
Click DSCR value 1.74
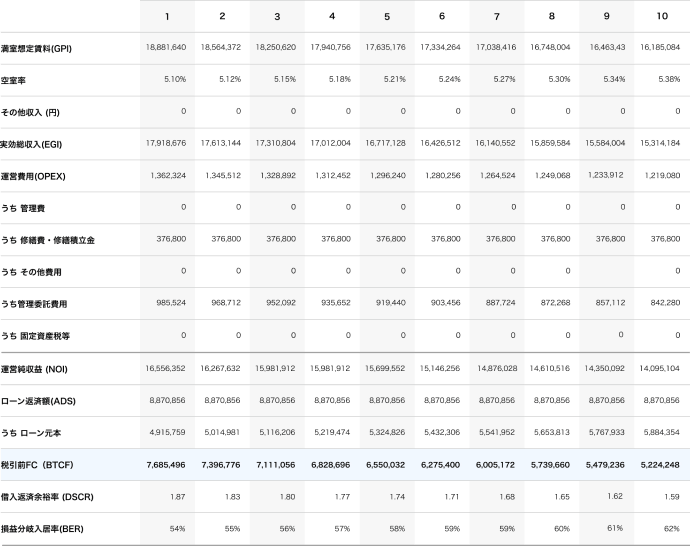397,497
